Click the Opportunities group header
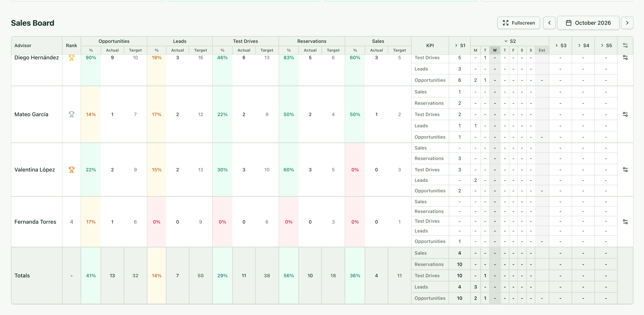This screenshot has height=315, width=644. (114, 41)
